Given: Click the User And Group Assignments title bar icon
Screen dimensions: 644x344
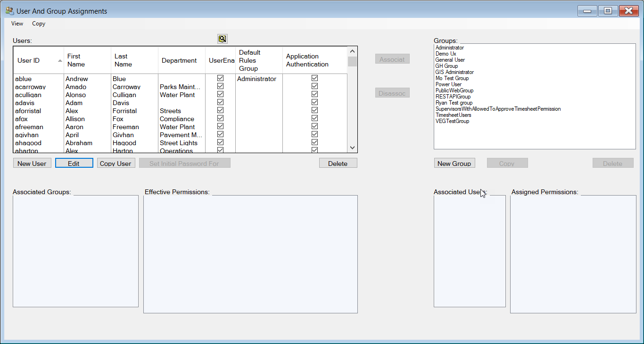Looking at the screenshot, I should [x=7, y=10].
